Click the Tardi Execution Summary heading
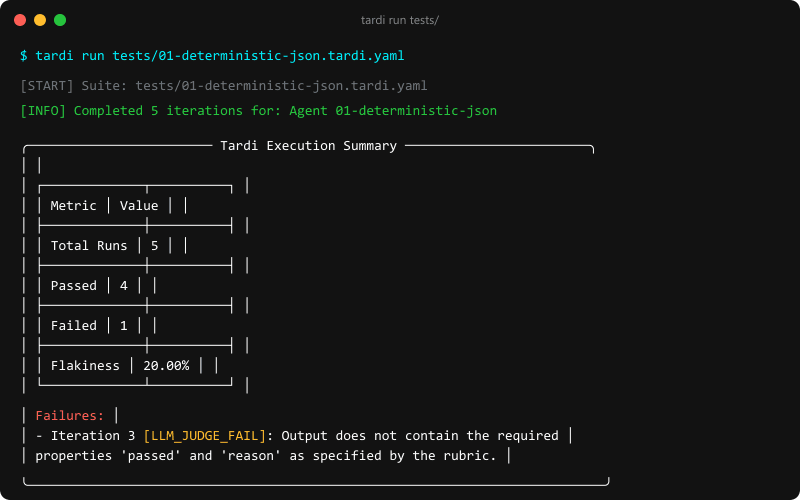This screenshot has width=800, height=500. tap(308, 146)
